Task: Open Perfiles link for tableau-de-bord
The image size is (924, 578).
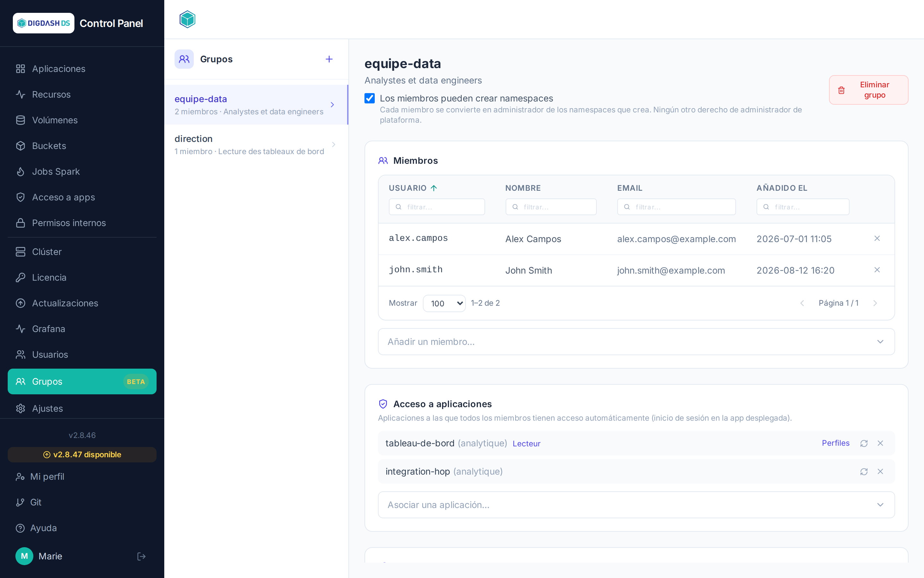Action: pyautogui.click(x=835, y=443)
